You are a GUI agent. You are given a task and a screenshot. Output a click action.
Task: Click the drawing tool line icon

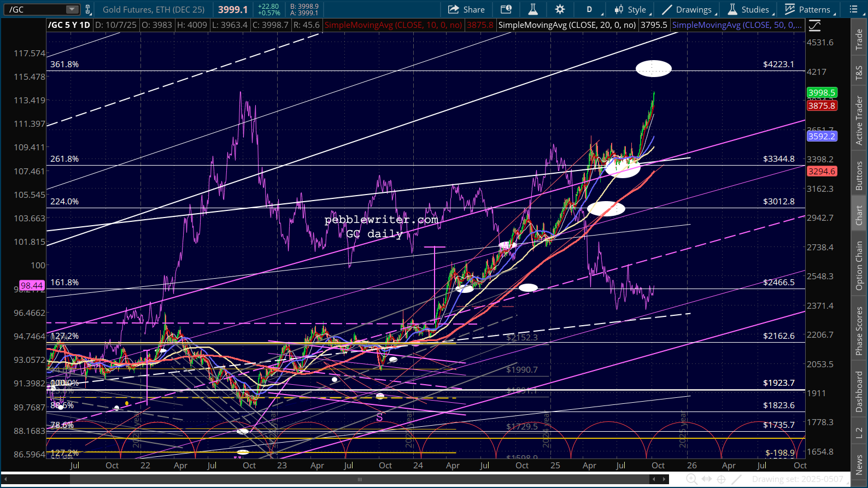(x=736, y=479)
